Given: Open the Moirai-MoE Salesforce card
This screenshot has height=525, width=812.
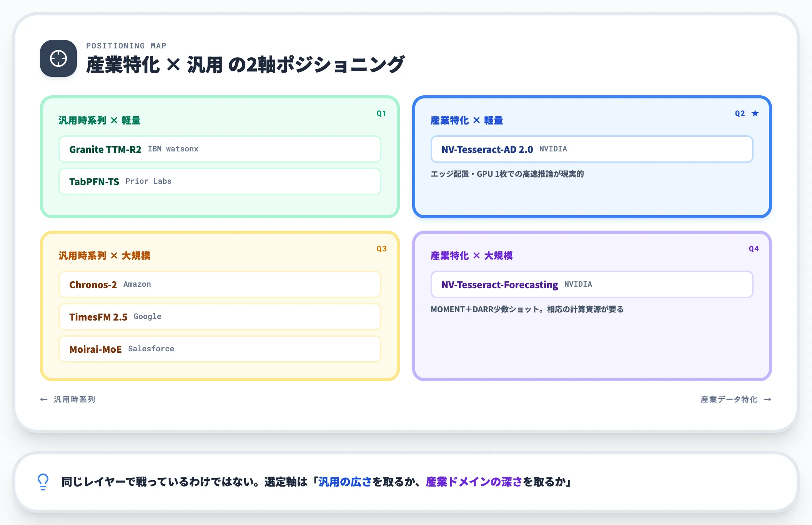Looking at the screenshot, I should pos(220,349).
